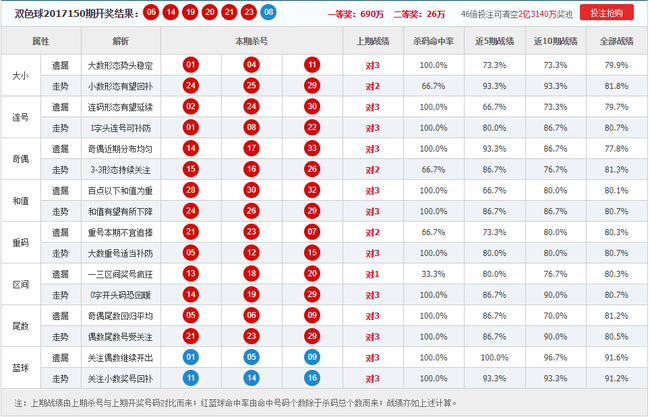The image size is (650, 417).
Task: Click the 近10期战绩 column header
Action: pos(555,41)
